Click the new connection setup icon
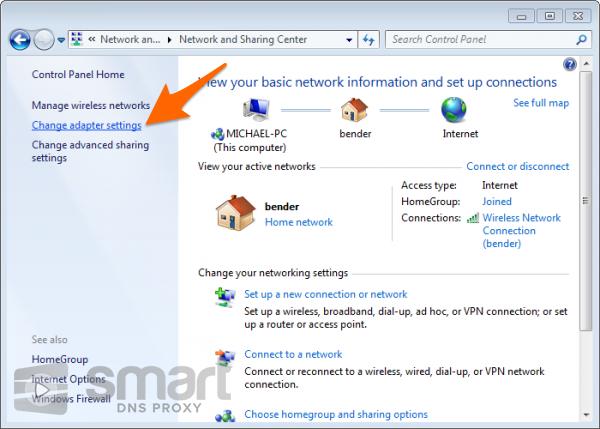 [x=225, y=298]
